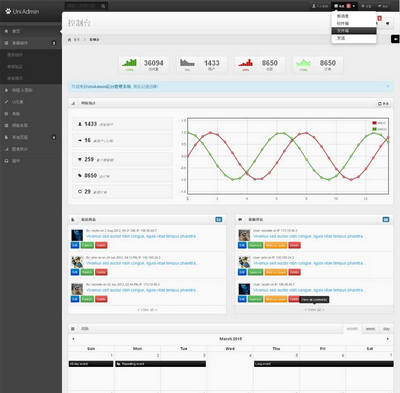
Task: Click the home icon in the breadcrumb
Action: 69,40
